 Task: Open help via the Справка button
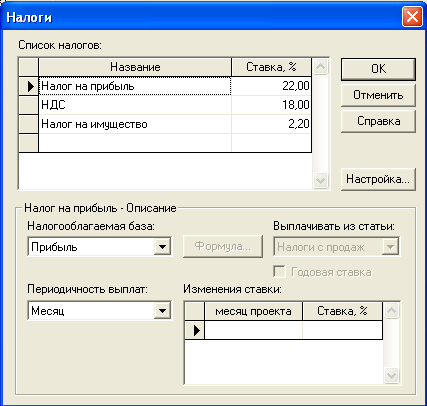coord(378,121)
